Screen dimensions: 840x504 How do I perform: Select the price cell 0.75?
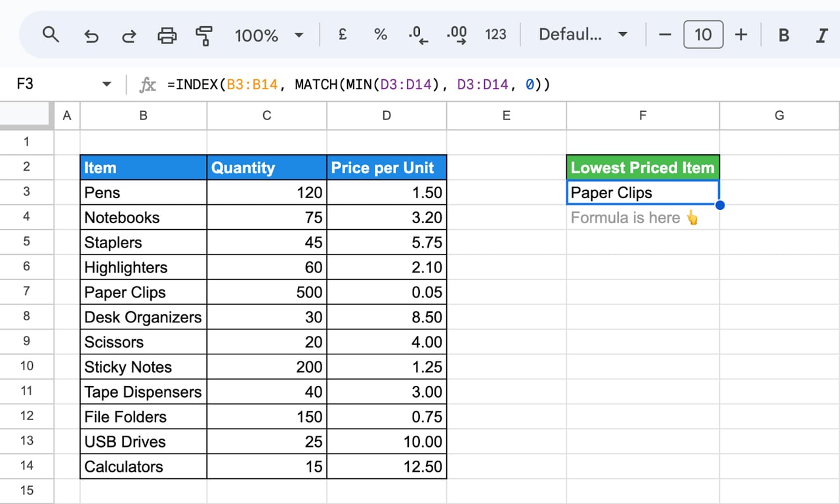(387, 417)
